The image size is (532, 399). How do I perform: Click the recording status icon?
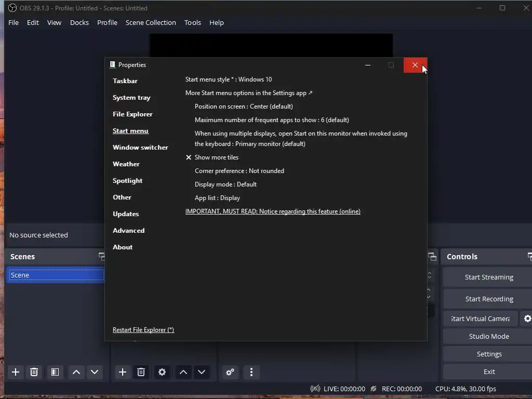[x=373, y=389]
